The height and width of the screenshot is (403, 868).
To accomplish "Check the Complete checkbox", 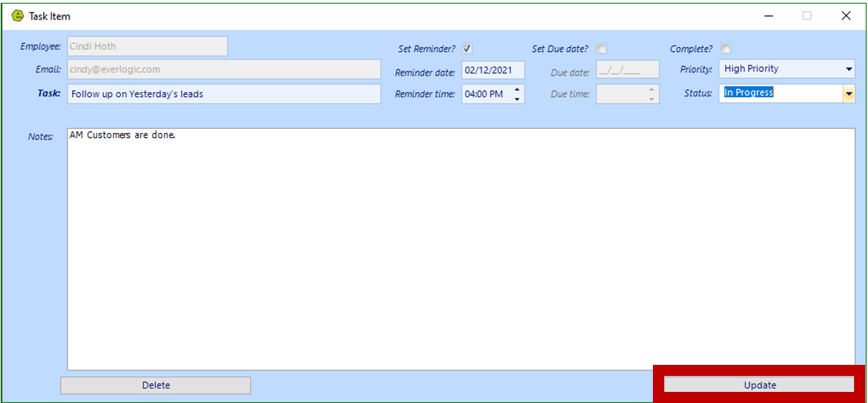I will point(725,49).
